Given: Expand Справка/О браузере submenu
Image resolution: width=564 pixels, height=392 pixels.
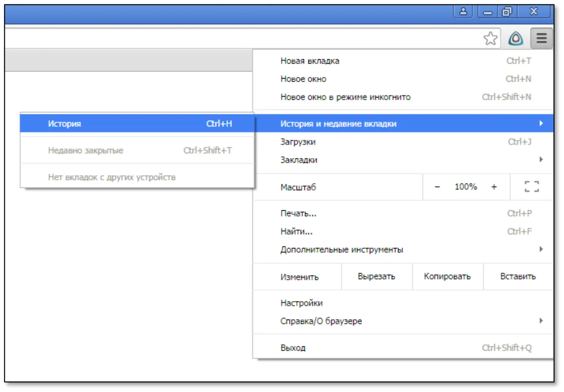Looking at the screenshot, I should click(403, 321).
